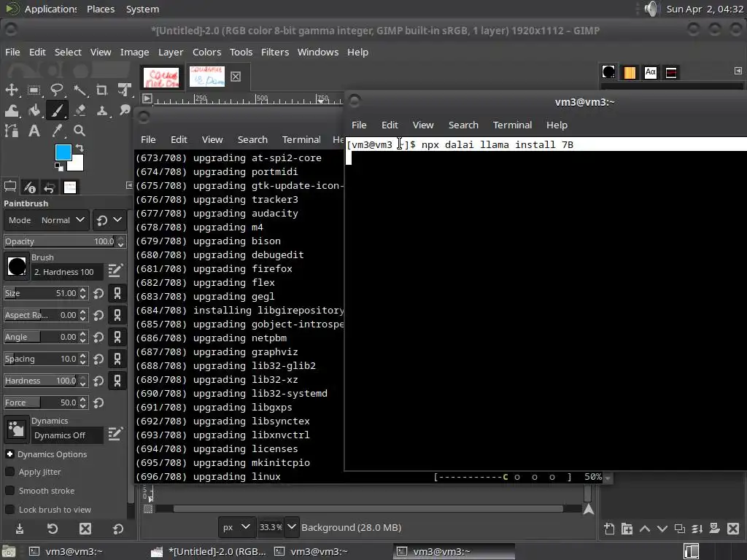This screenshot has height=560, width=747.
Task: Select the Smudge tool
Action: tap(124, 111)
